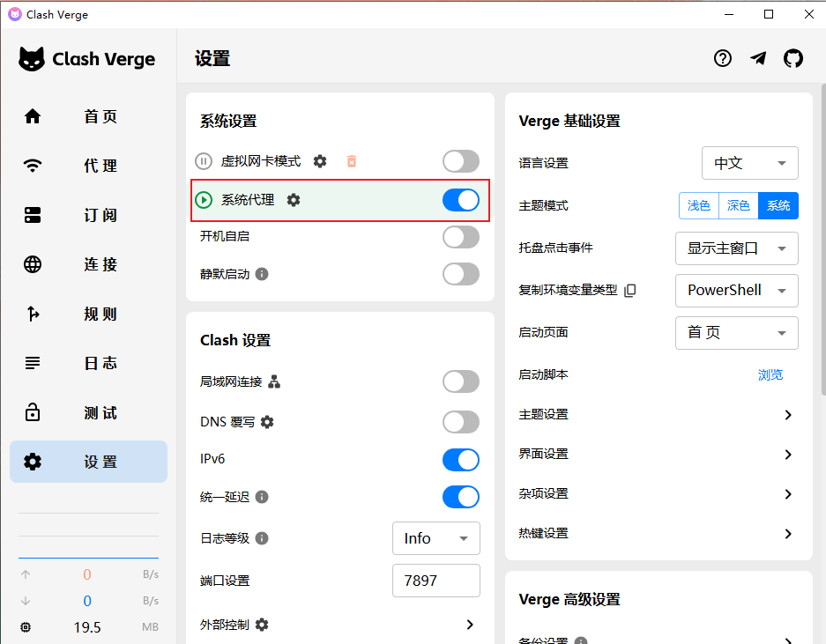Select 浅色 theme mode

click(698, 205)
